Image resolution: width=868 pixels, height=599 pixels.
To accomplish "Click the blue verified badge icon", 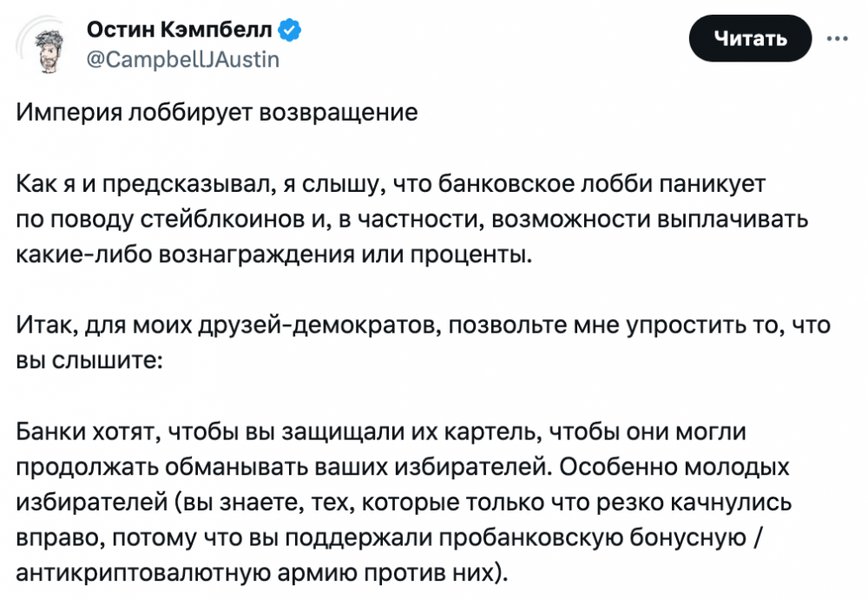I will pos(289,30).
